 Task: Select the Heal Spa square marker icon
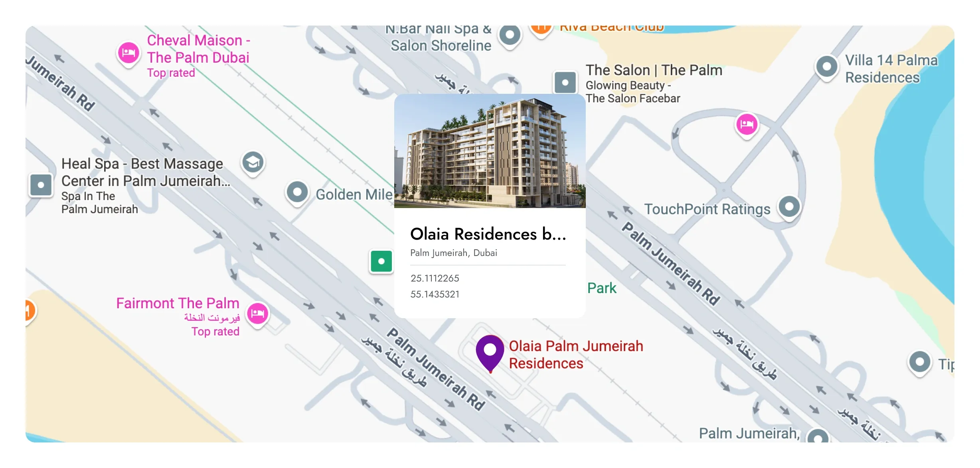41,185
